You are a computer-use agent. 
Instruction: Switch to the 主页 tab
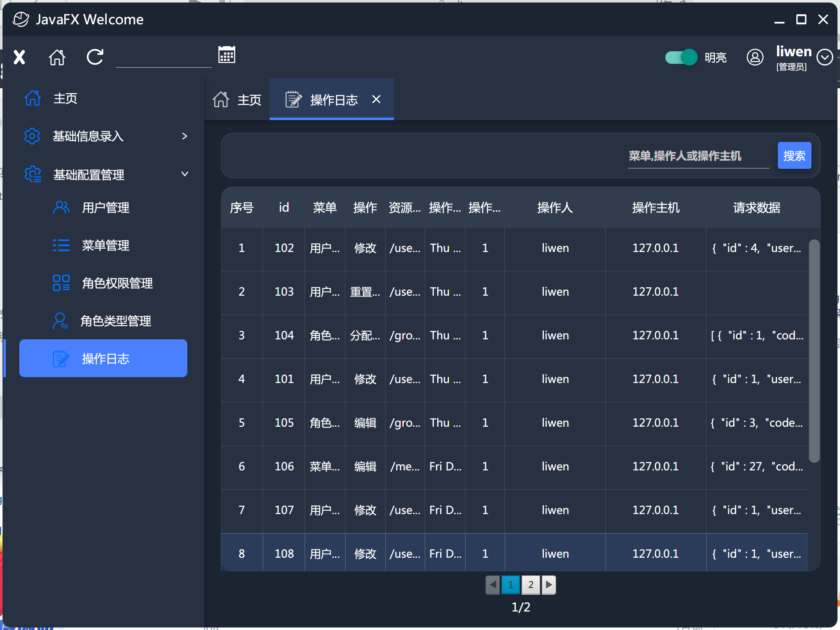coord(237,100)
